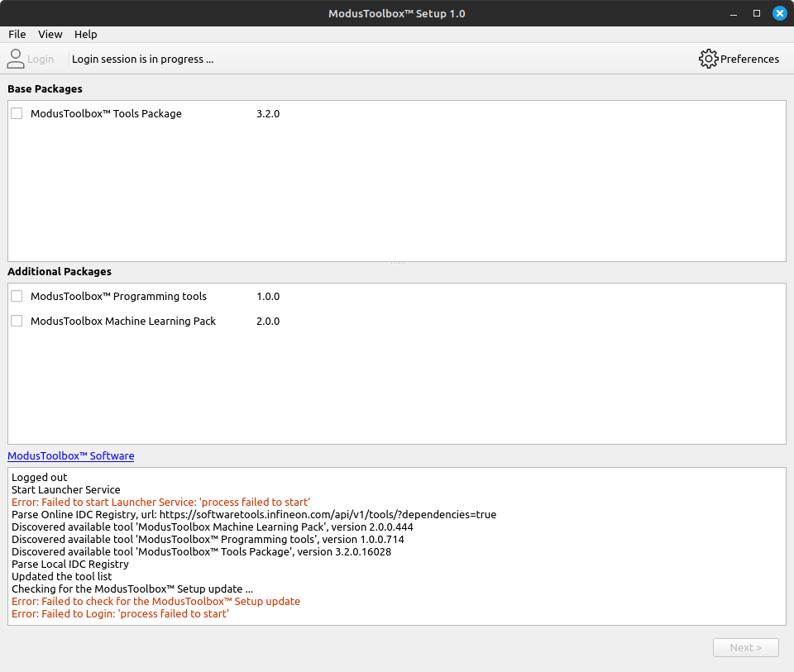Click the Login label in the toolbar
Viewport: 794px width, 672px height.
click(40, 59)
